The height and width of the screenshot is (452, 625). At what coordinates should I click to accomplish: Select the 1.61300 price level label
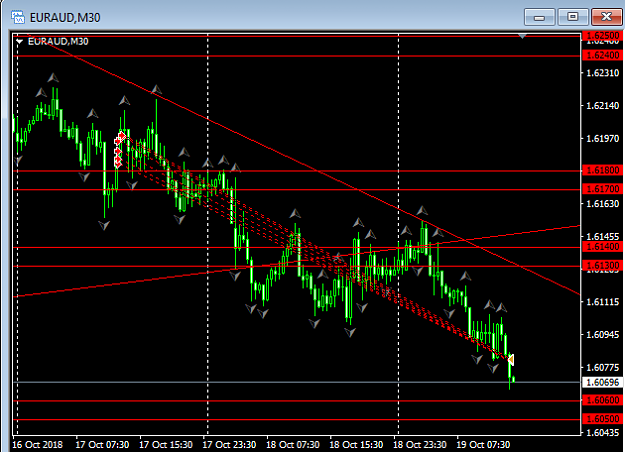[602, 265]
